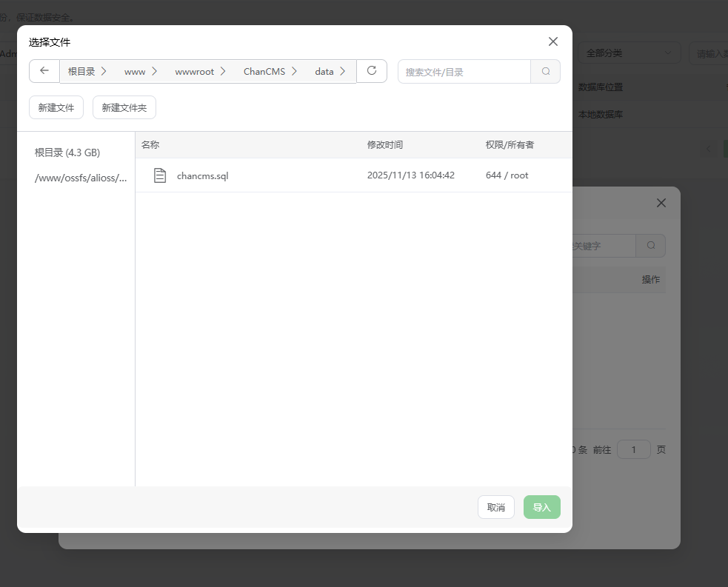The height and width of the screenshot is (587, 728).
Task: Click the green 导入 button
Action: 541,507
